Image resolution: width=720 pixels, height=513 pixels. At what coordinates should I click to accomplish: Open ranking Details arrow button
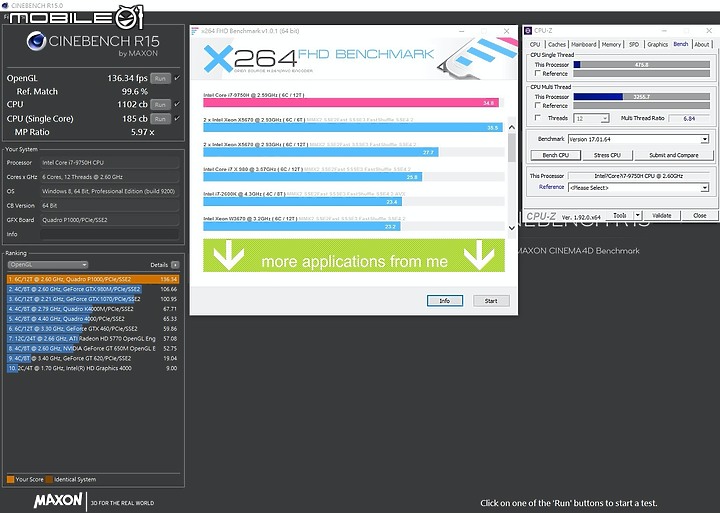[175, 265]
